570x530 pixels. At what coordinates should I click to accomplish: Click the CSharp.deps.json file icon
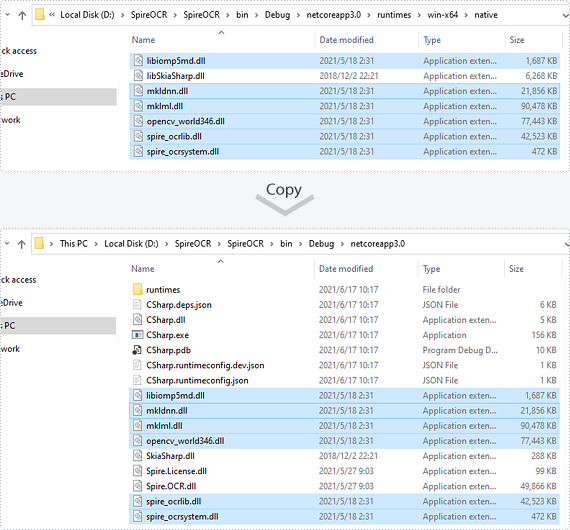pos(137,305)
